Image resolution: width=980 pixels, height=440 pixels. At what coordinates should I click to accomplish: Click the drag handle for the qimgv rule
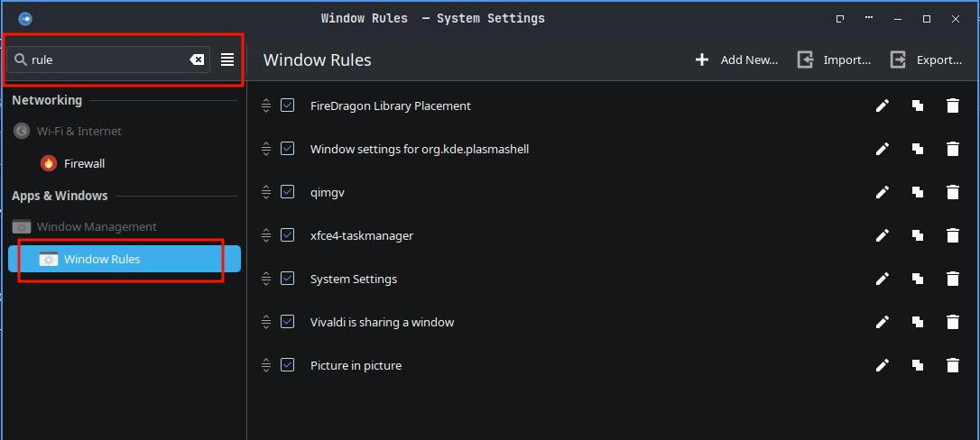266,192
